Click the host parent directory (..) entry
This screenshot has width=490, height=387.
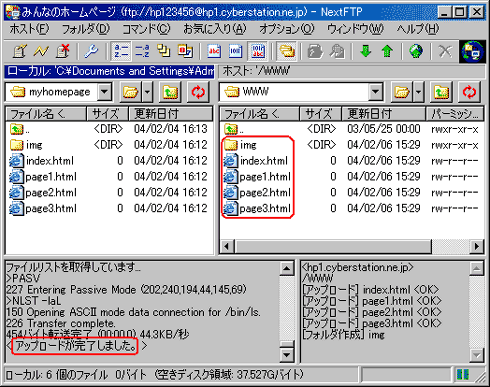click(x=234, y=129)
